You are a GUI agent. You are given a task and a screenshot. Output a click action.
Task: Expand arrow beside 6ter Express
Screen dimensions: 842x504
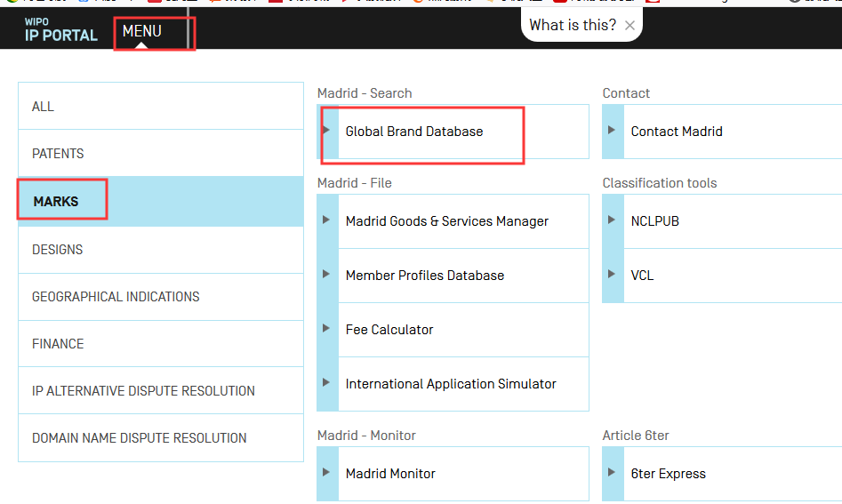[611, 472]
